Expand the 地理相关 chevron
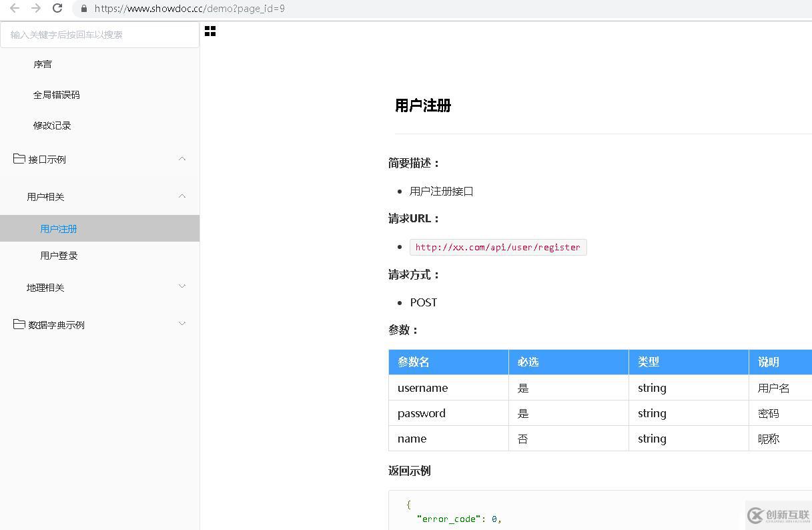Viewport: 812px width, 530px height. coord(182,287)
